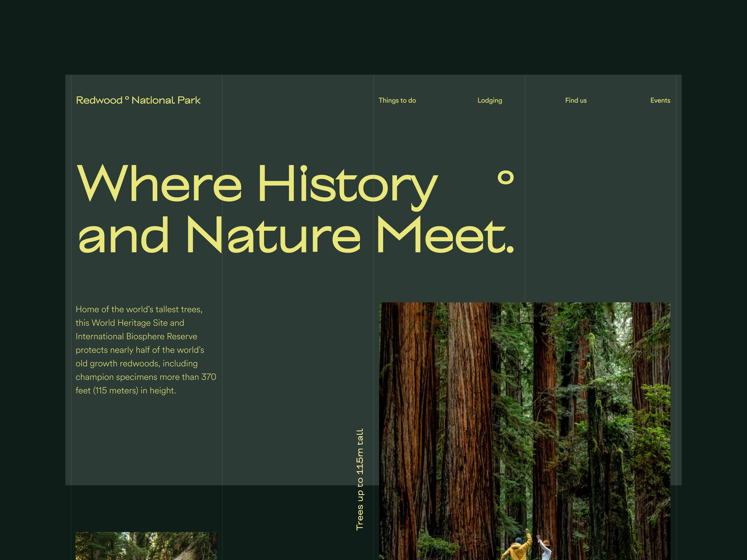
Task: Click the International Biosphere Reserve line
Action: click(136, 336)
